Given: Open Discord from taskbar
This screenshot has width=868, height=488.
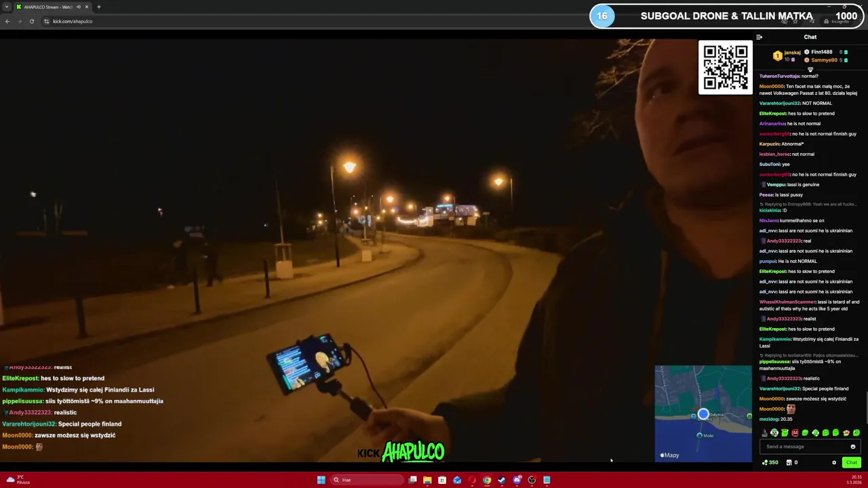Looking at the screenshot, I should pos(517,480).
